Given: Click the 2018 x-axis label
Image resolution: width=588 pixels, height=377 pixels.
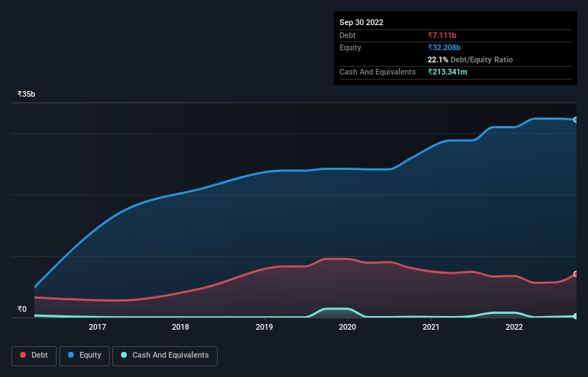Looking at the screenshot, I should click(x=180, y=327).
